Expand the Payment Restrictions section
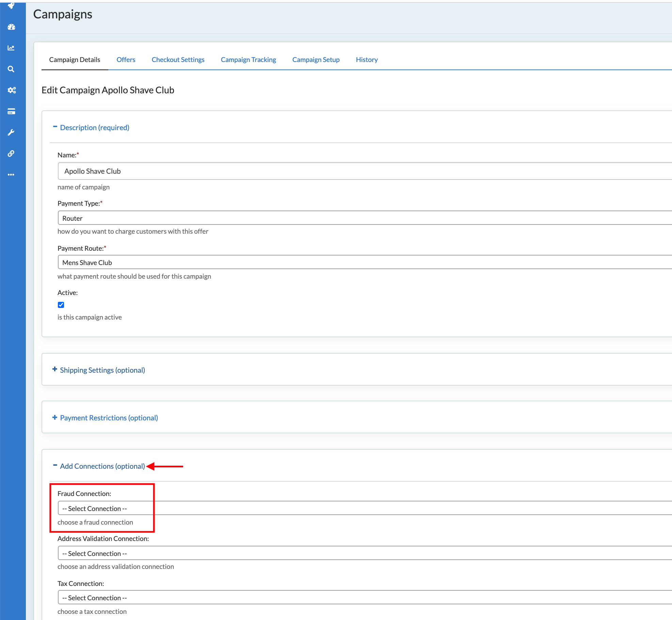The height and width of the screenshot is (620, 672). (x=109, y=418)
